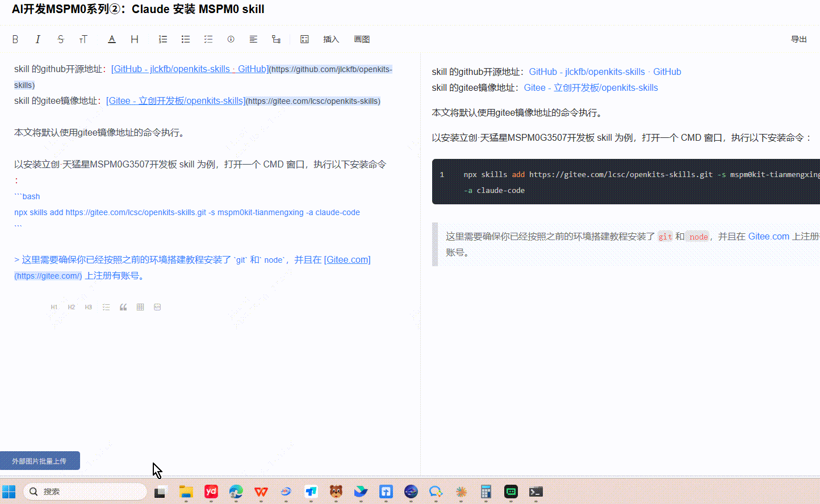Choose H2 in the floating toolbar
This screenshot has height=504, width=820.
(x=71, y=307)
